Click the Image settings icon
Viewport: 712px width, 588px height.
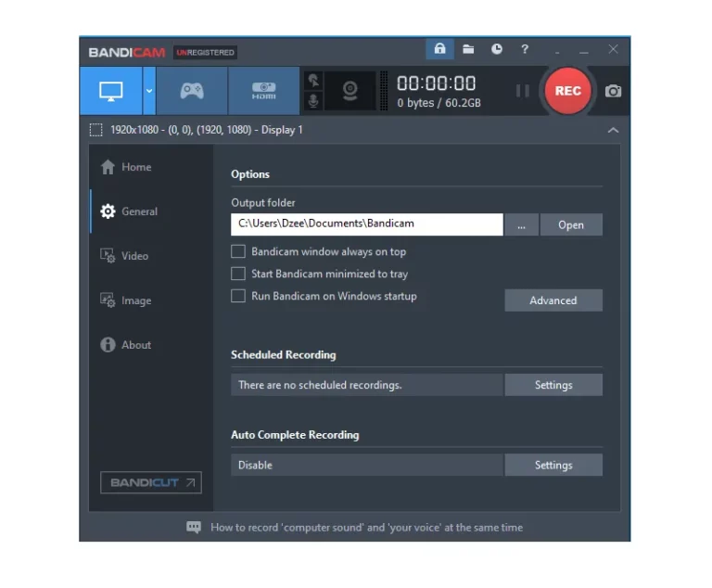(x=108, y=300)
